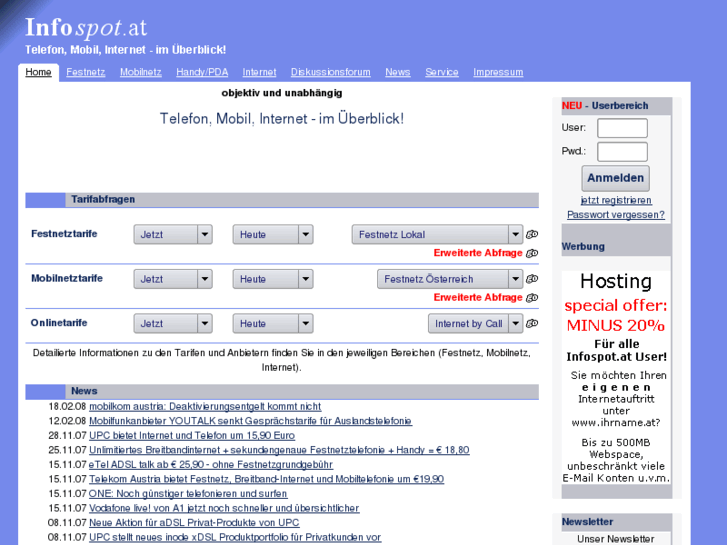The height and width of the screenshot is (545, 727).
Task: Open news about YOUTALK Auslandstelefonie
Action: tap(250, 421)
